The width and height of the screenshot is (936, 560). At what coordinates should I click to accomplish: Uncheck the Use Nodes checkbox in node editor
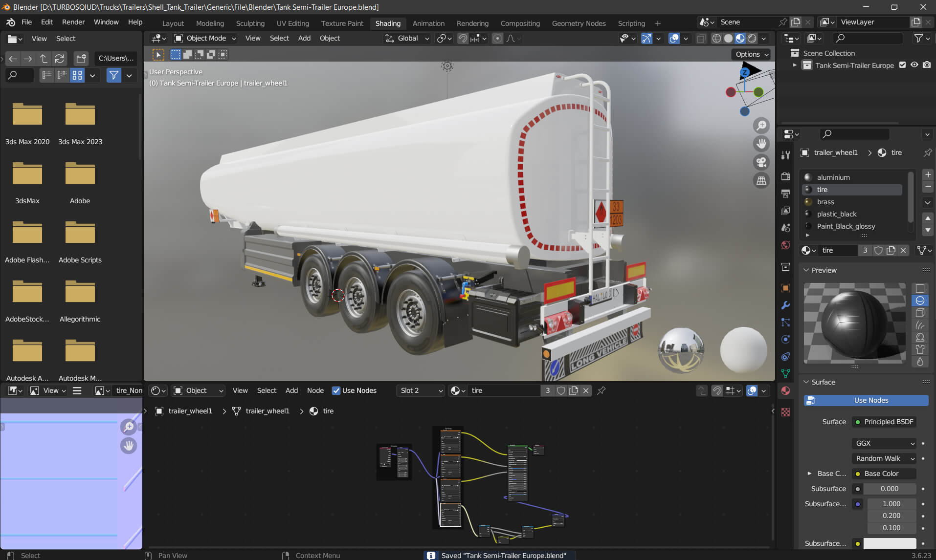click(336, 390)
